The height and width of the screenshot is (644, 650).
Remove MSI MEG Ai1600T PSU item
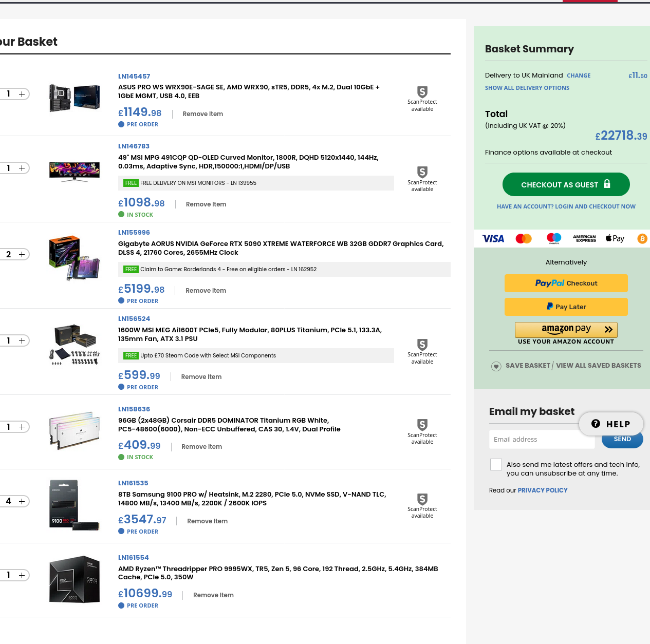tap(201, 377)
